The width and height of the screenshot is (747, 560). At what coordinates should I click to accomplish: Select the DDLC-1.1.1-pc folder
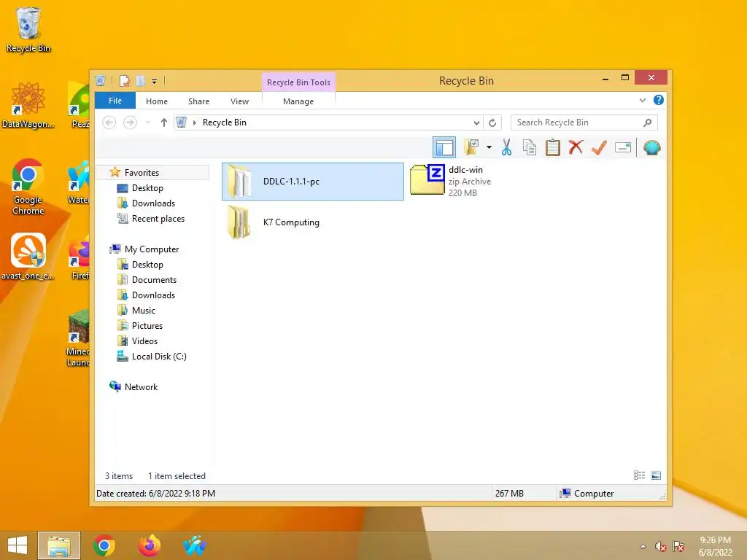pyautogui.click(x=313, y=182)
